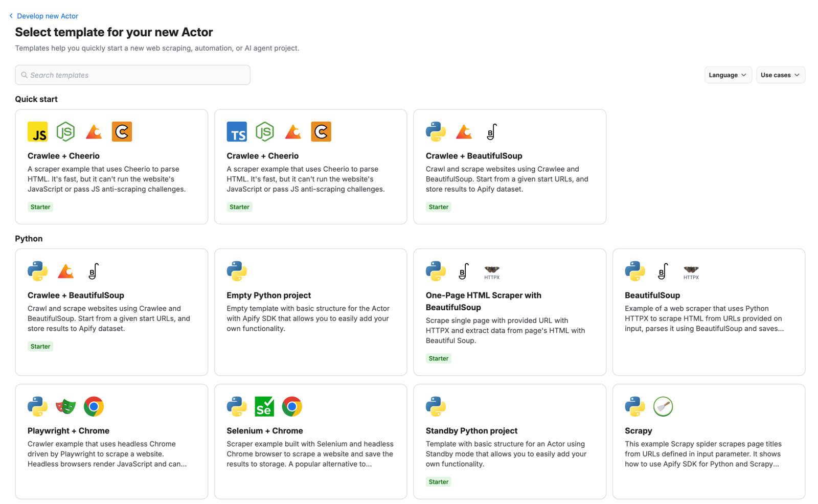Open the Selenium + Chrome template card

coord(310,441)
